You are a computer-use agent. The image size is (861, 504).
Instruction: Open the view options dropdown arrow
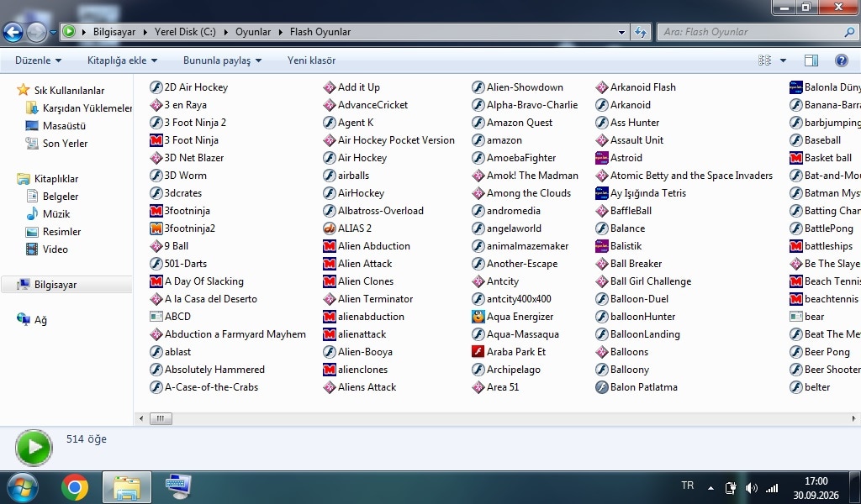(783, 60)
